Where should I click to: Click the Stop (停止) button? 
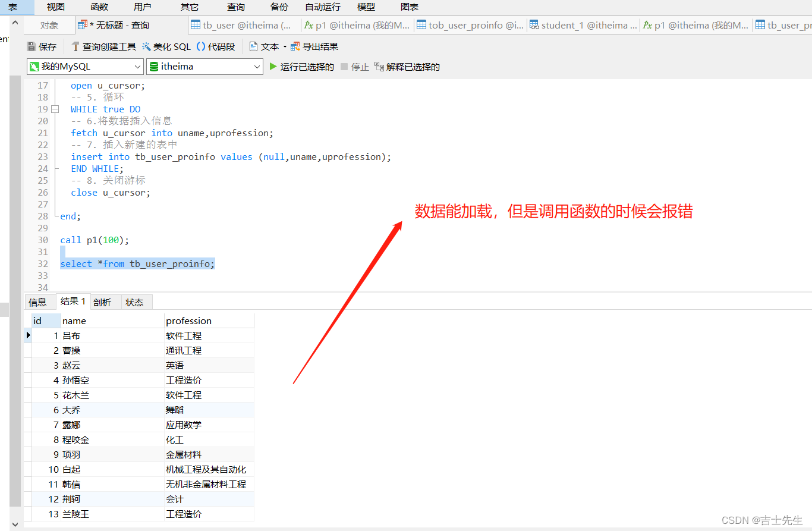355,67
